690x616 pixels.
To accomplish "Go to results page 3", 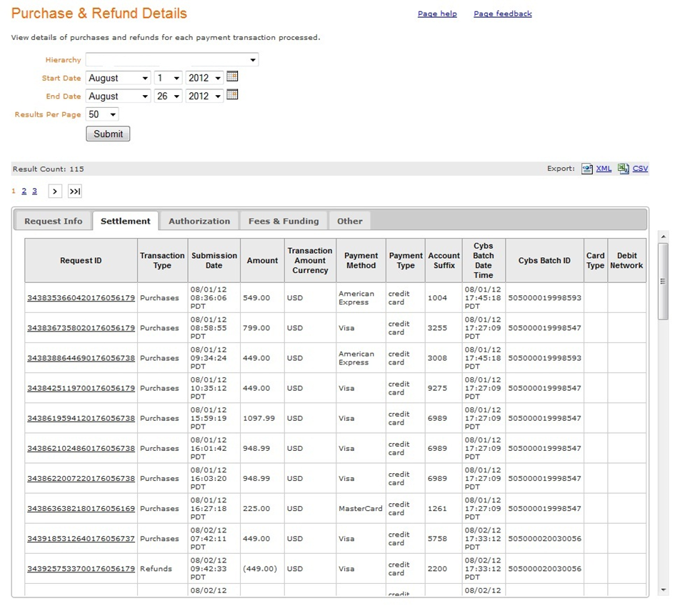I will coord(34,191).
